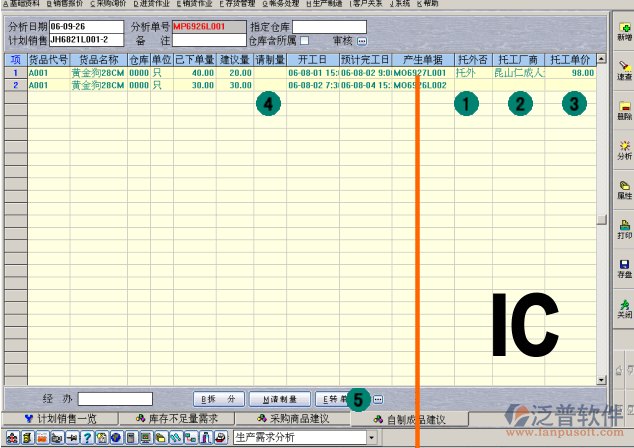634x448 pixels.
Task: Click the 速查 (Quick search) icon
Action: point(624,68)
